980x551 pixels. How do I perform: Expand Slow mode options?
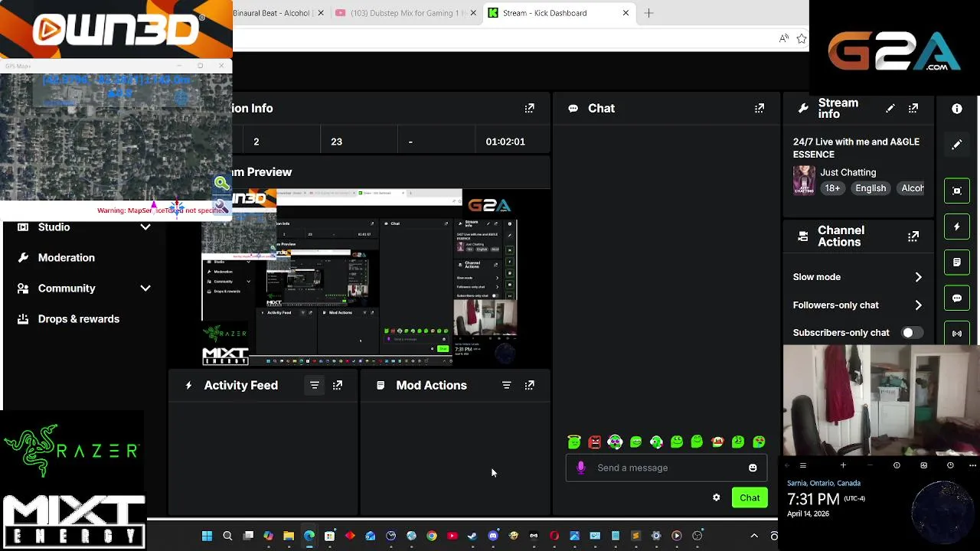pos(918,277)
